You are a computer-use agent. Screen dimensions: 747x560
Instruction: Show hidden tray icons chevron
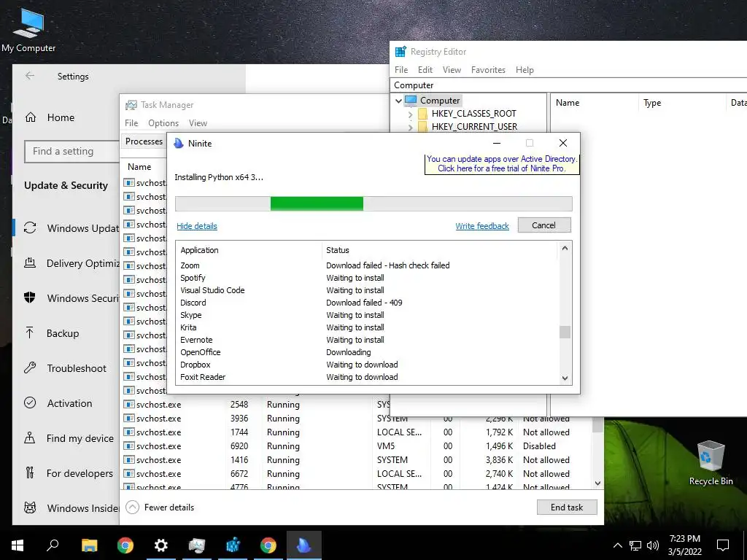click(617, 545)
